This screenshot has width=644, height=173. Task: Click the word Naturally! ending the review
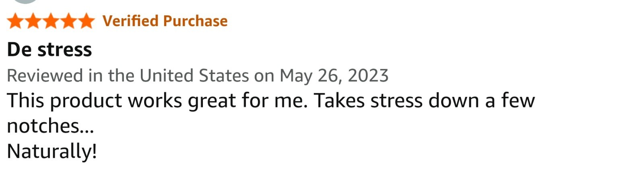pos(52,152)
